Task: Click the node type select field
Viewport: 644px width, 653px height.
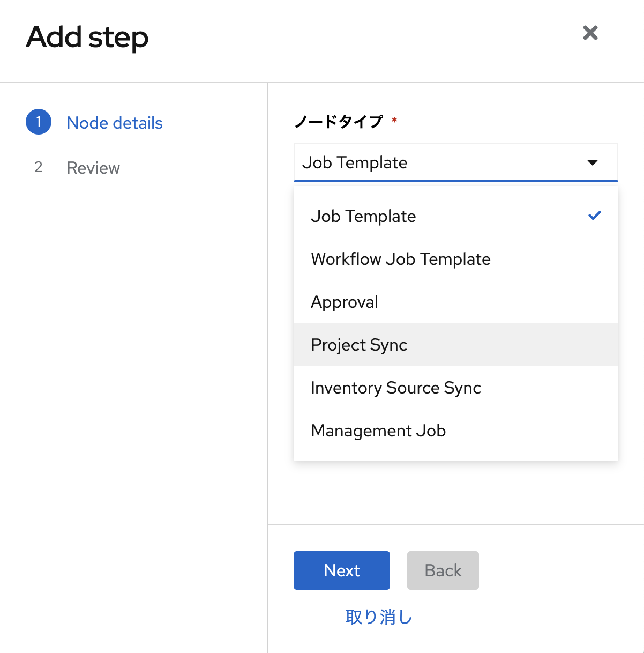Action: click(x=456, y=162)
